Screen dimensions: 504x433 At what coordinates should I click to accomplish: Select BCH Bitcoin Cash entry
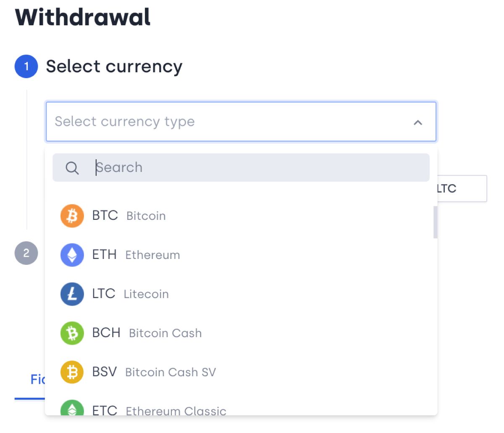147,333
